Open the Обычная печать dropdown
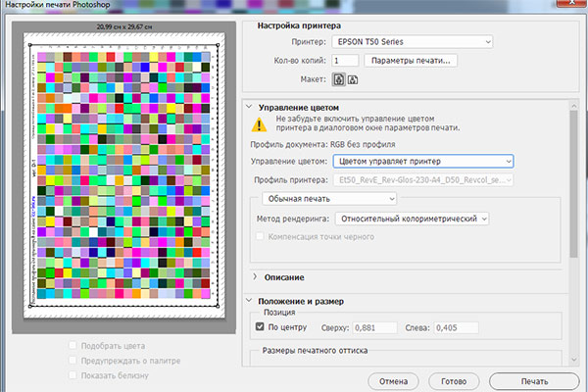 tap(329, 198)
